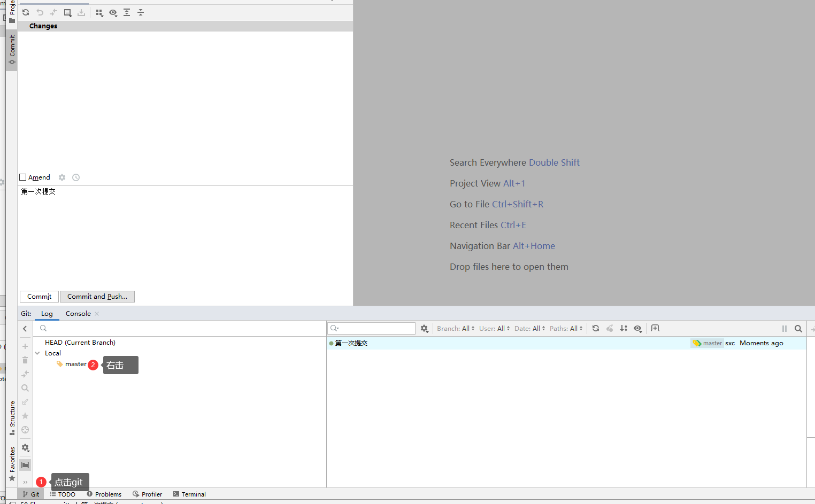Click the commit message history clock icon
The width and height of the screenshot is (815, 504).
point(76,177)
